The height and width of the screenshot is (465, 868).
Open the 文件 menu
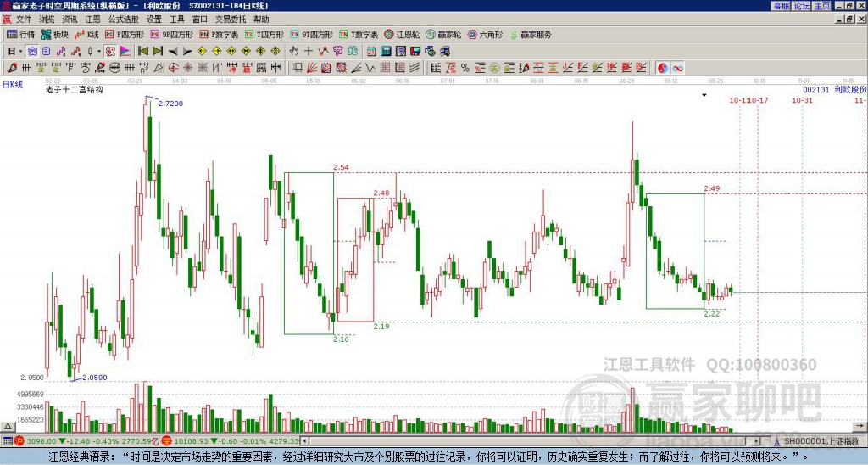pos(23,20)
